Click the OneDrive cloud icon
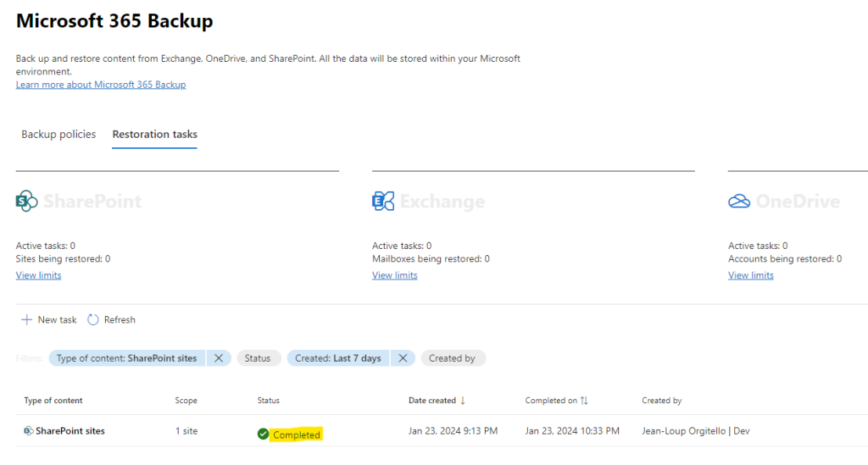This screenshot has height=465, width=868. (739, 202)
